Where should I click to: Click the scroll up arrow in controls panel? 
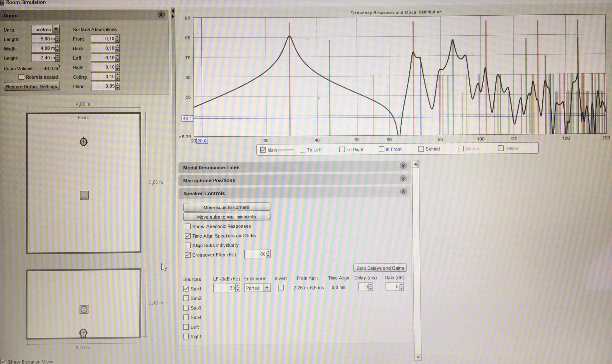click(x=416, y=164)
